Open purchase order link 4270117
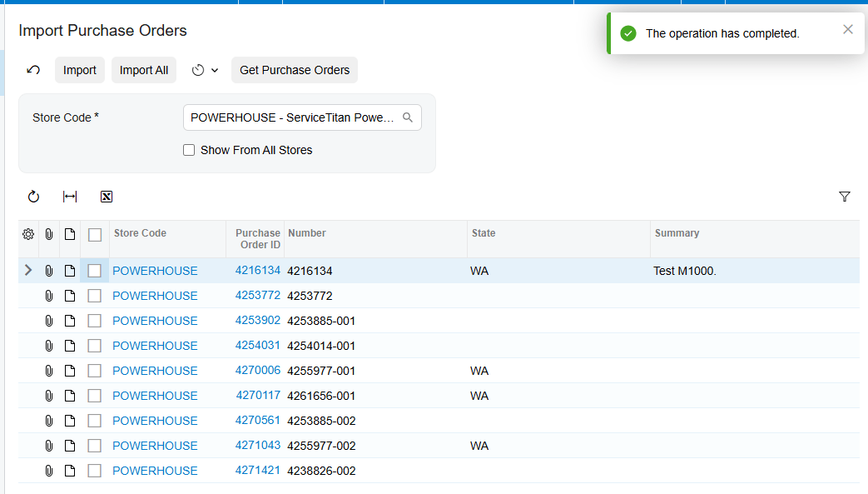Screen dimensions: 868x494 point(258,396)
